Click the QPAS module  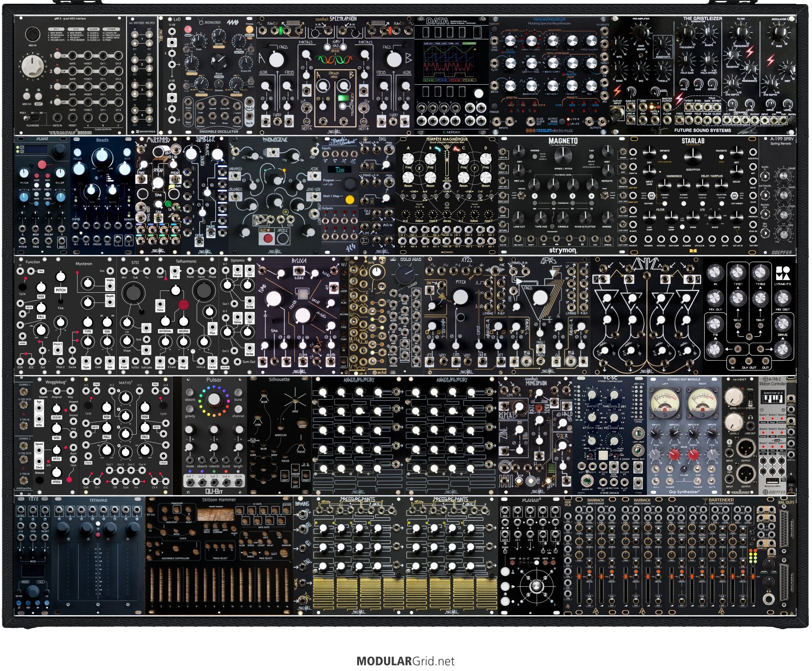coord(549,315)
